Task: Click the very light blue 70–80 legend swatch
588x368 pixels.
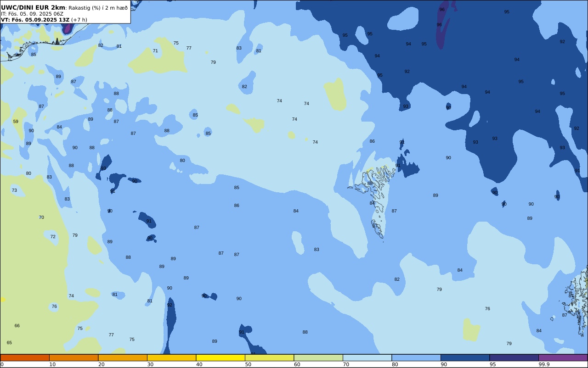Action: 367,357
